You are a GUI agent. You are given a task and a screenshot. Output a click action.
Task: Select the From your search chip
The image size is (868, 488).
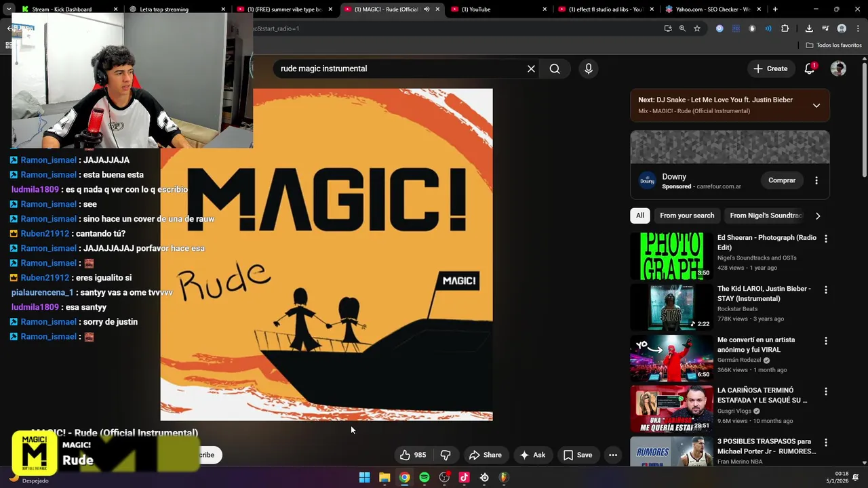point(687,216)
